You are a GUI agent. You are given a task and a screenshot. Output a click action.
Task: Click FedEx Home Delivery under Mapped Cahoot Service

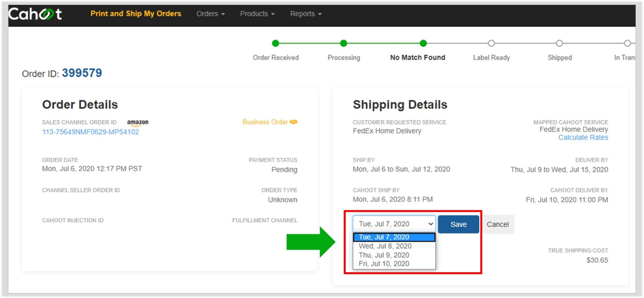[574, 129]
